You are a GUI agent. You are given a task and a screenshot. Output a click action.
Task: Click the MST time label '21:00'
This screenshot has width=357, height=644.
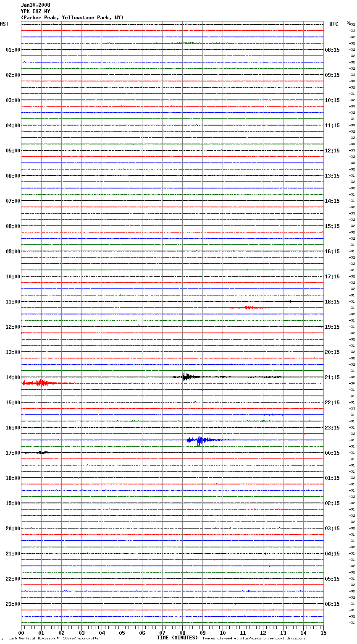click(13, 554)
